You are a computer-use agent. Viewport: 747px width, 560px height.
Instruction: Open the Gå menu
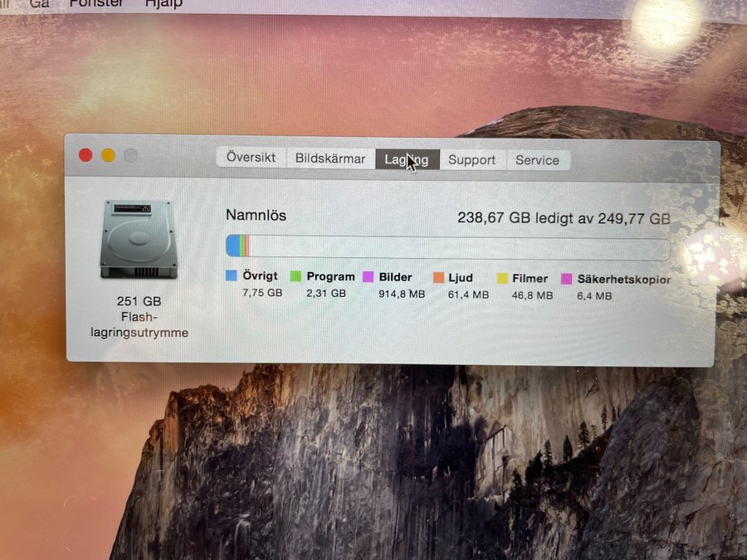click(39, 3)
